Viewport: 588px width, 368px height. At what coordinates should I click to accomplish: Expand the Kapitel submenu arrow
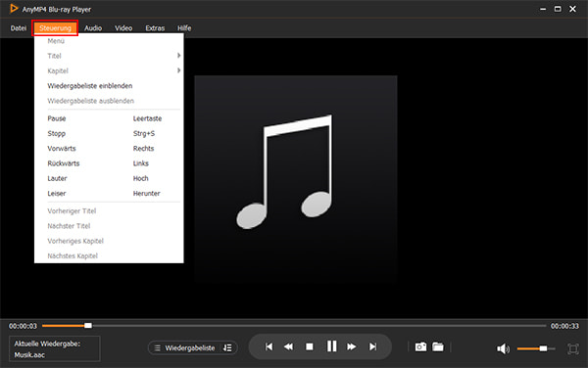(179, 70)
